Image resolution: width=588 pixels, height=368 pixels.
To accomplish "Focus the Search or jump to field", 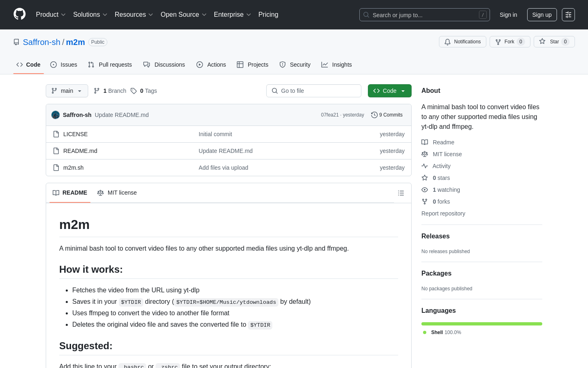I will 425,15.
